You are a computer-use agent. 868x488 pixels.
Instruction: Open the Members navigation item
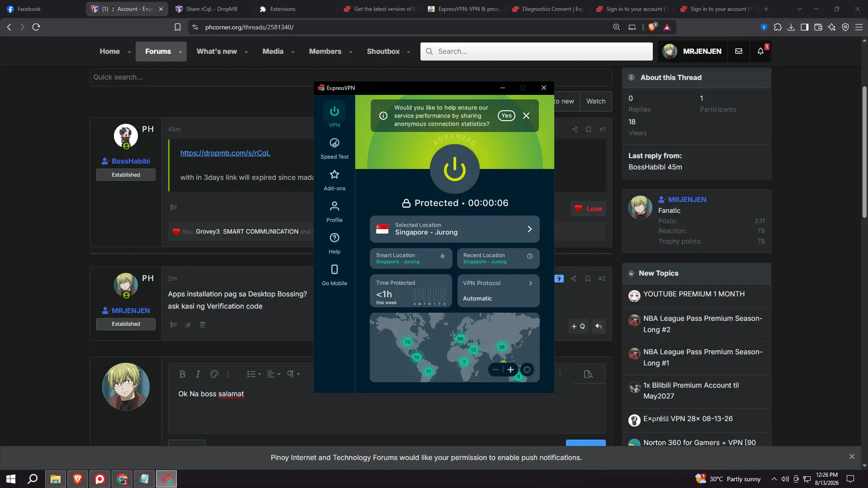pyautogui.click(x=325, y=52)
